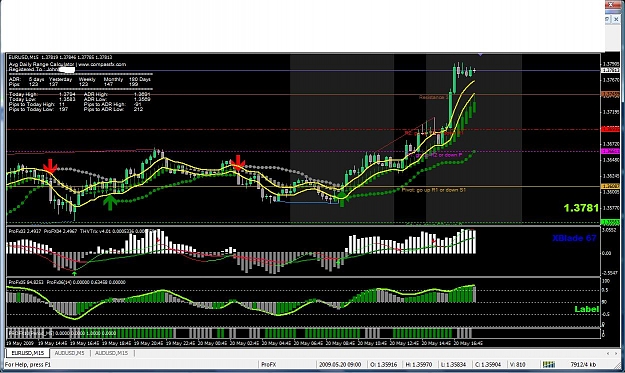625x373 pixels.
Task: Click the 19 May 2009 time axis label
Action: [x=19, y=343]
